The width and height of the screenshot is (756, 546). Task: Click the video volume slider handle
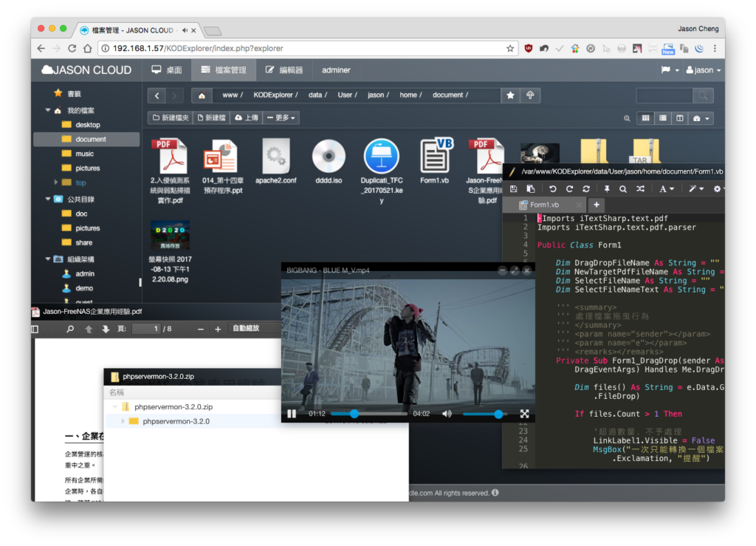coord(499,414)
